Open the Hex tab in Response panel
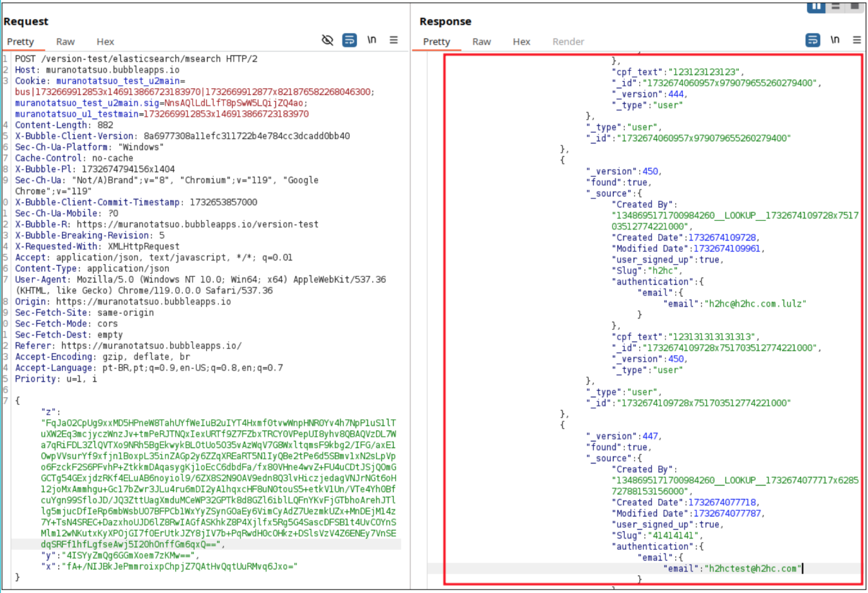868x593 pixels. click(x=521, y=42)
